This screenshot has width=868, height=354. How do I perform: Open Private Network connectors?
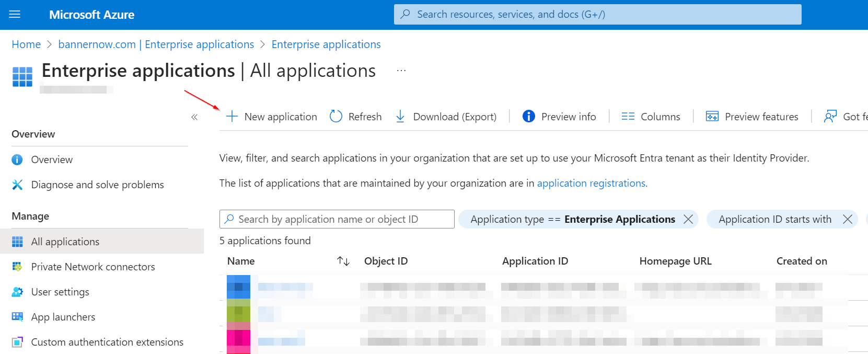(93, 267)
